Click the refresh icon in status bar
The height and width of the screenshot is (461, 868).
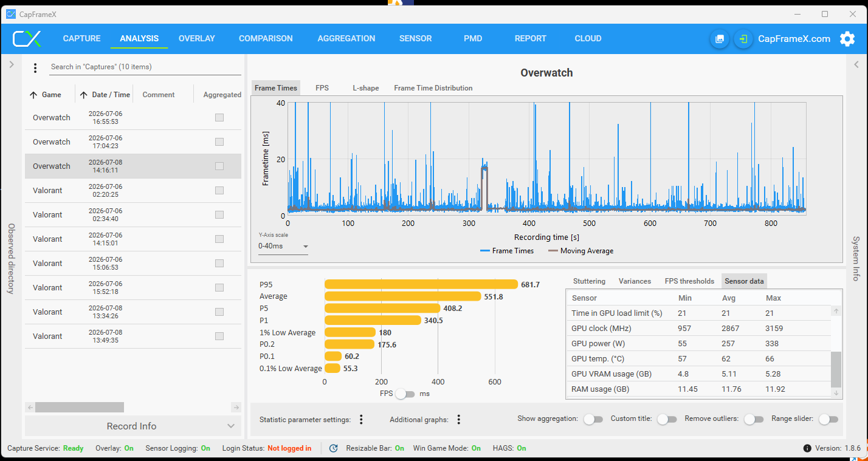point(333,448)
